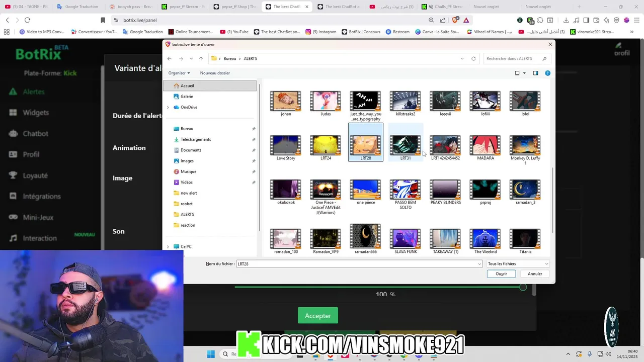Viewport: 644px width, 362px height.
Task: Select the johan video file
Action: point(286,104)
